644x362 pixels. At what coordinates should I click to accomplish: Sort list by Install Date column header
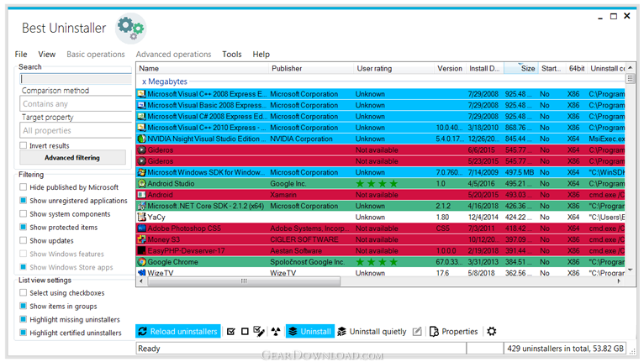tap(485, 68)
